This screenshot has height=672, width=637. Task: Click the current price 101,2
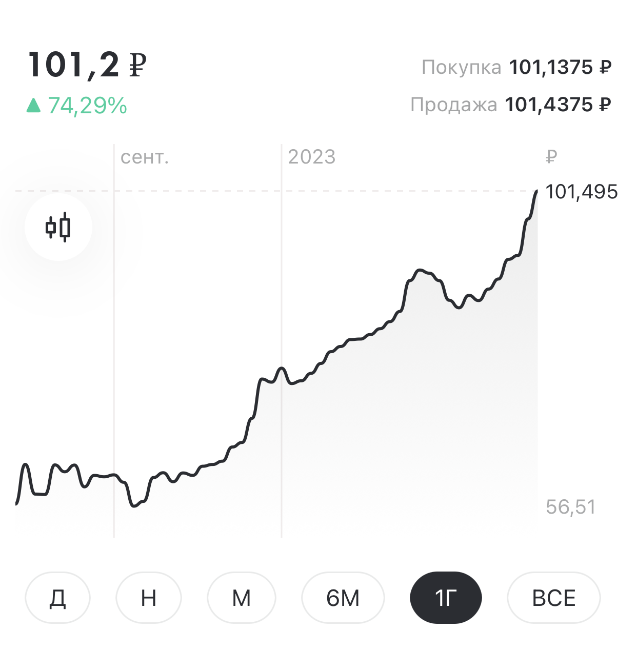[x=74, y=65]
